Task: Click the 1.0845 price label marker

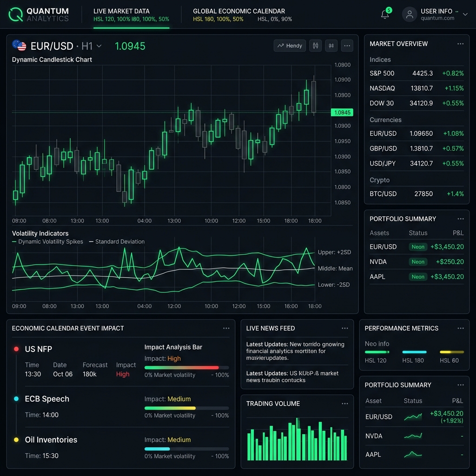Action: (x=342, y=112)
